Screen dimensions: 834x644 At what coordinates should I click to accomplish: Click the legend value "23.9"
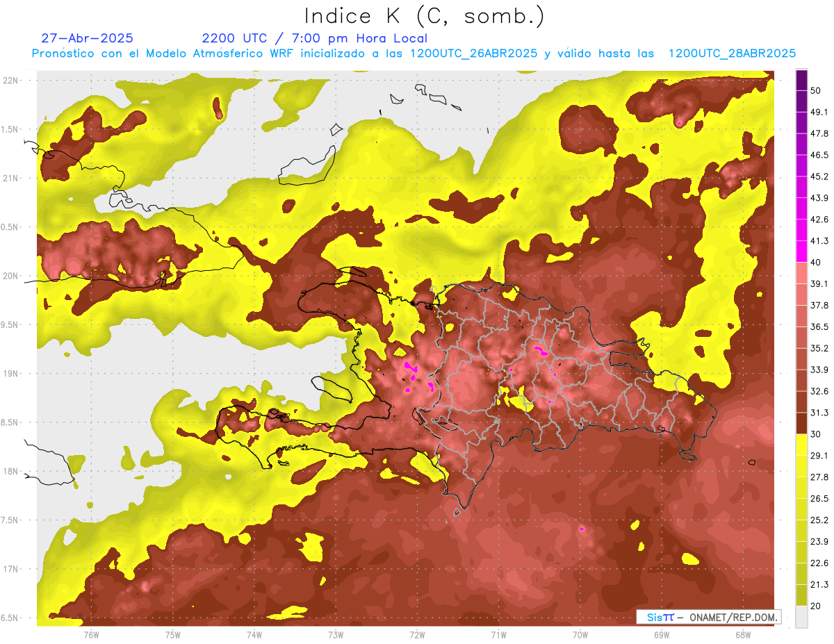pos(819,541)
